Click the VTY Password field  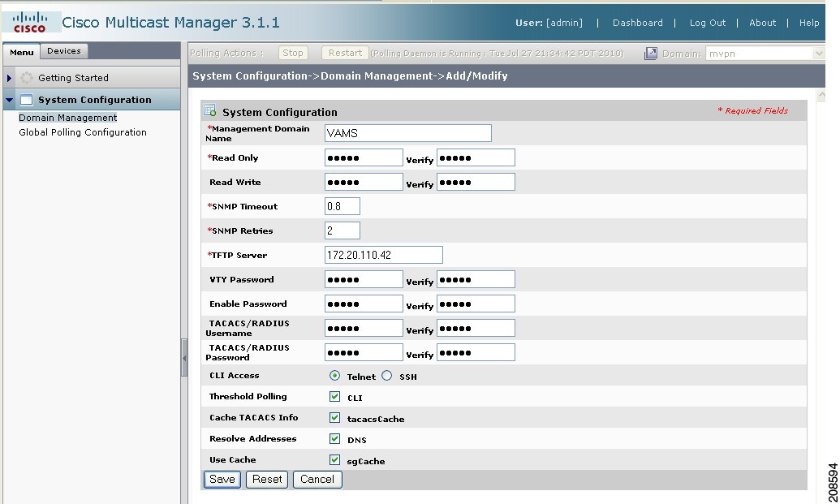click(x=364, y=279)
